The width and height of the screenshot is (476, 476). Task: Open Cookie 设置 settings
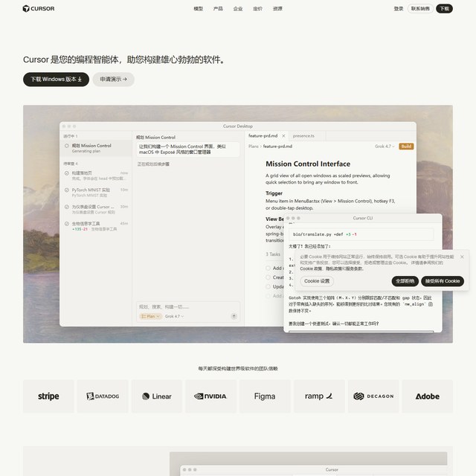point(317,281)
